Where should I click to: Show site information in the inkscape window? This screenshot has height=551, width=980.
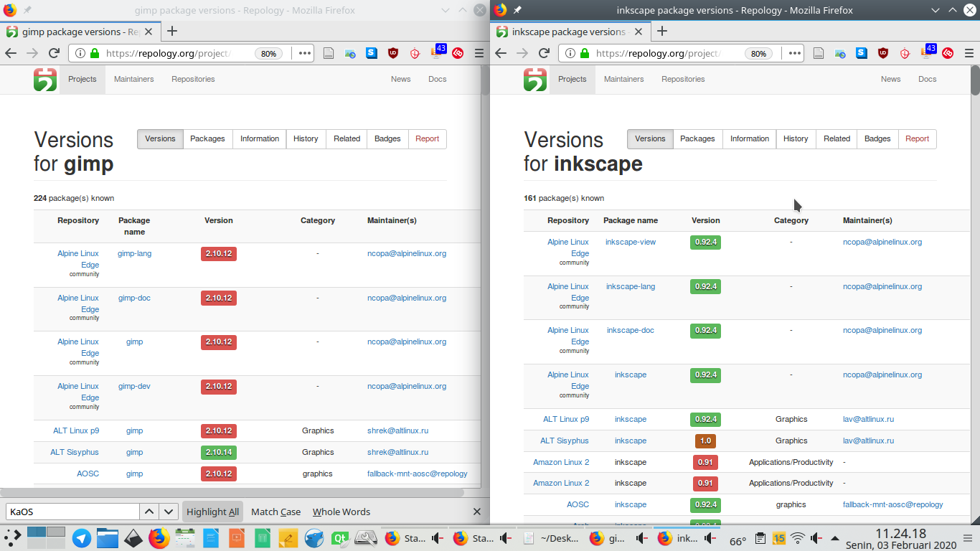[569, 53]
